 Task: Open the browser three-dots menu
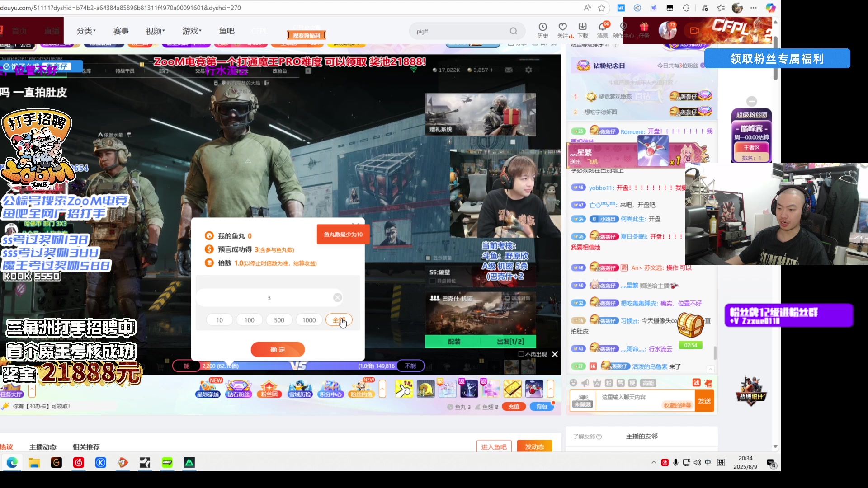(x=753, y=8)
